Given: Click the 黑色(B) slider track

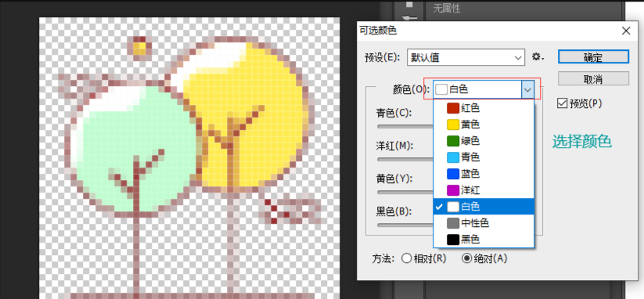Looking at the screenshot, I should (x=405, y=225).
